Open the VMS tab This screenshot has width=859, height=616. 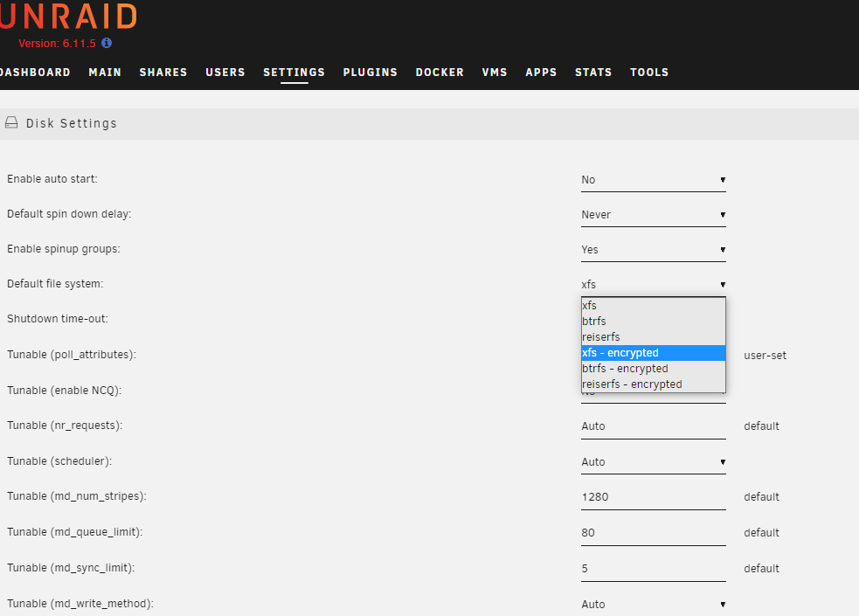click(495, 73)
